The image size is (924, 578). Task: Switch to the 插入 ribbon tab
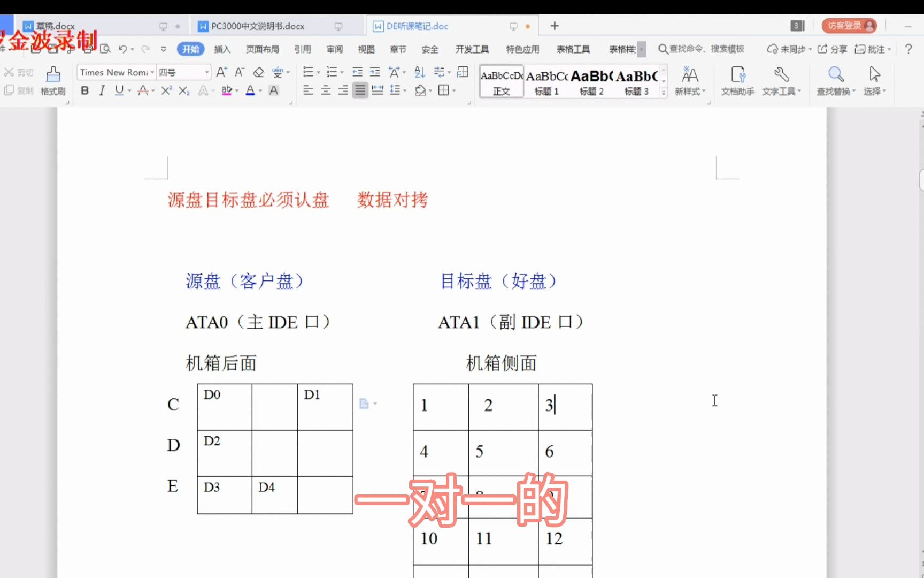click(222, 49)
